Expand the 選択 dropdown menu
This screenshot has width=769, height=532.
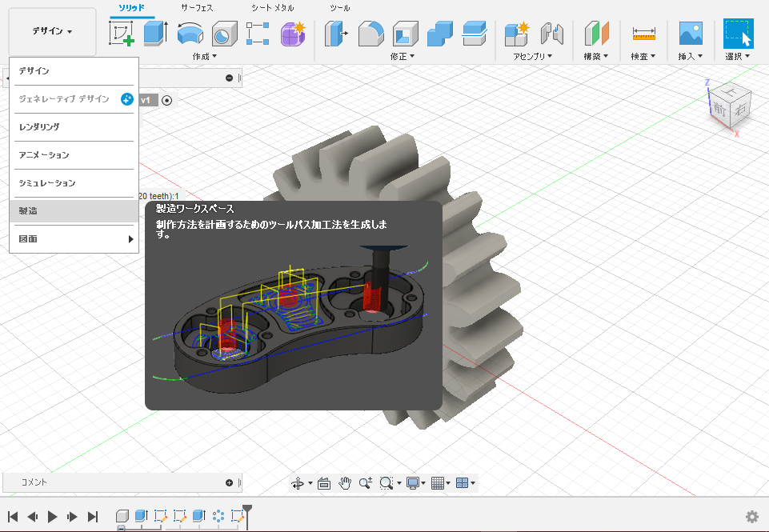tap(738, 56)
